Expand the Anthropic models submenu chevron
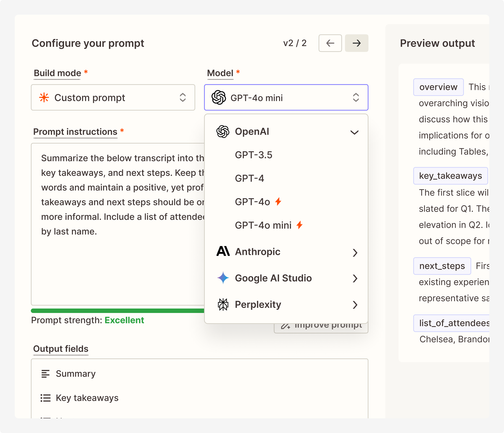 point(355,253)
